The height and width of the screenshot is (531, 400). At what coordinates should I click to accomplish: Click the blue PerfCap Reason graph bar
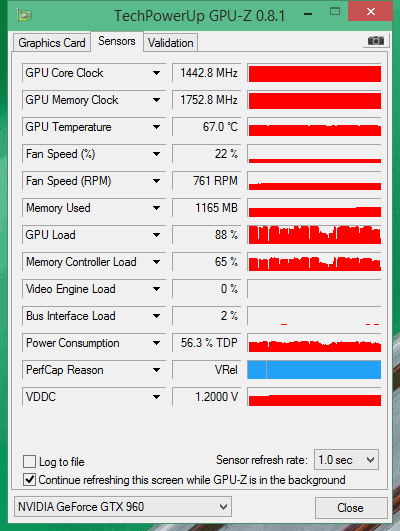click(x=314, y=370)
